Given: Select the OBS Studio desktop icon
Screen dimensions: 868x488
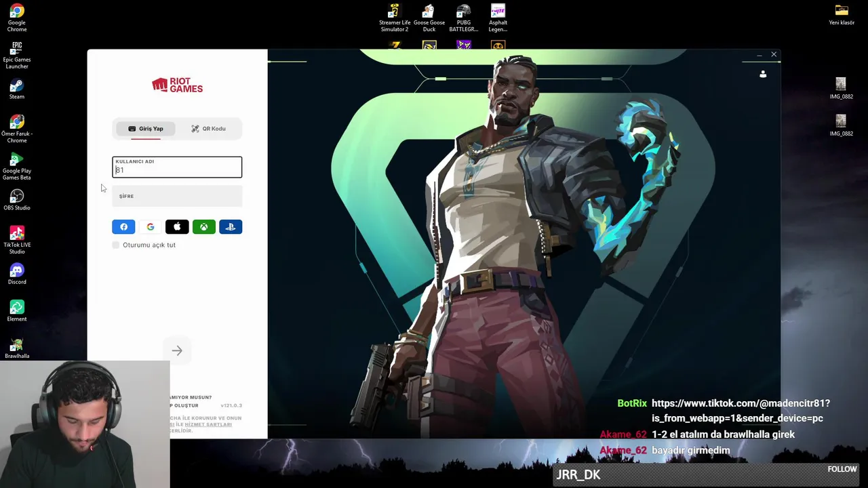Looking at the screenshot, I should click(17, 200).
